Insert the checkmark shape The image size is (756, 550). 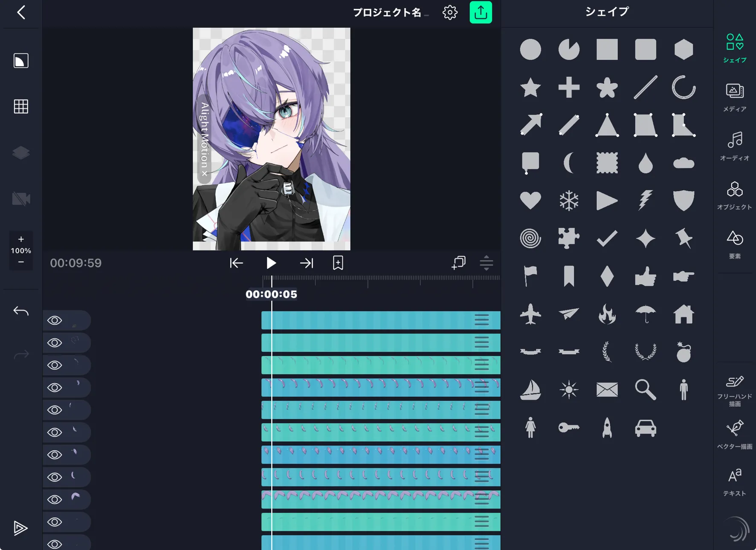pos(607,238)
